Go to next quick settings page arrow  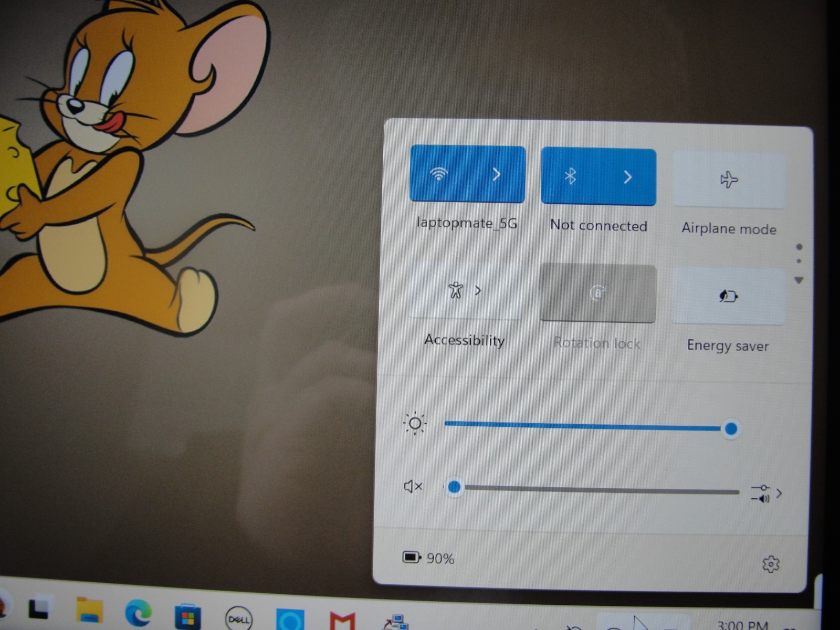tap(799, 280)
